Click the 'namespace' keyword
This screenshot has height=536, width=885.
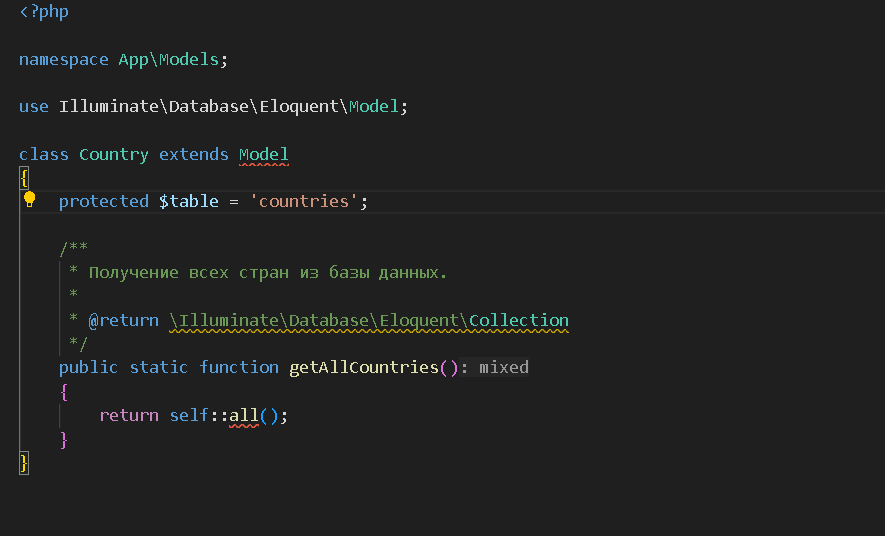[64, 59]
